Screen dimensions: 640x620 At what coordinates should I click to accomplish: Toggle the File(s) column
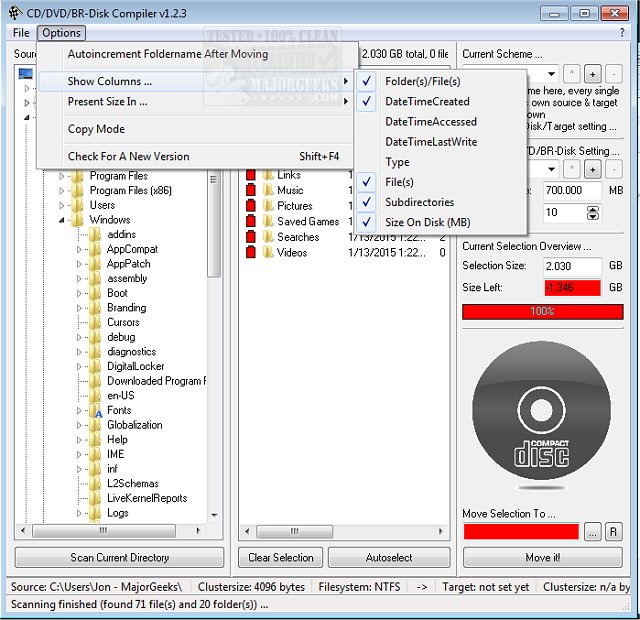(x=441, y=182)
